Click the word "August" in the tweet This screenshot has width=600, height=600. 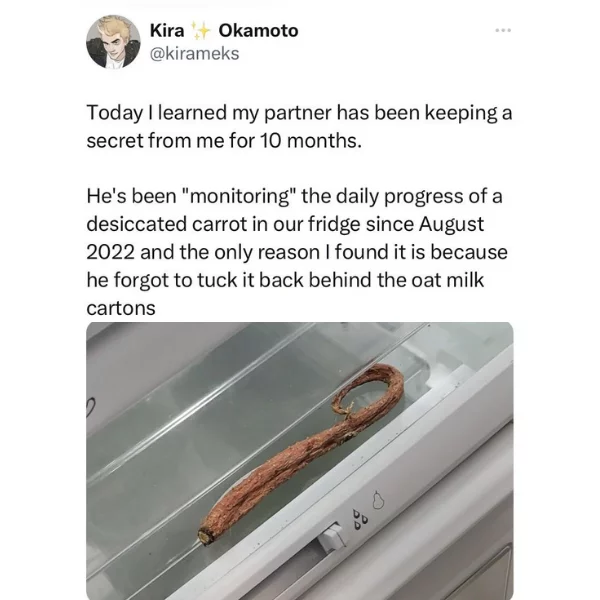(x=451, y=224)
